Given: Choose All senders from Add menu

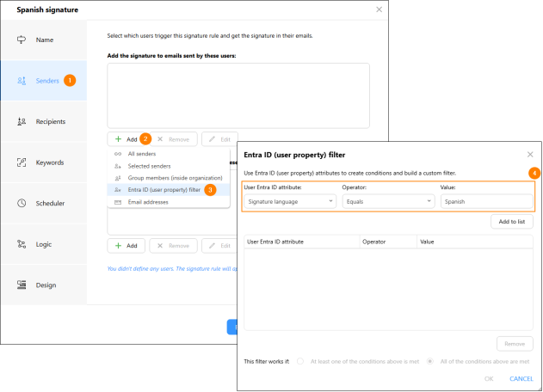Looking at the screenshot, I should click(169, 154).
